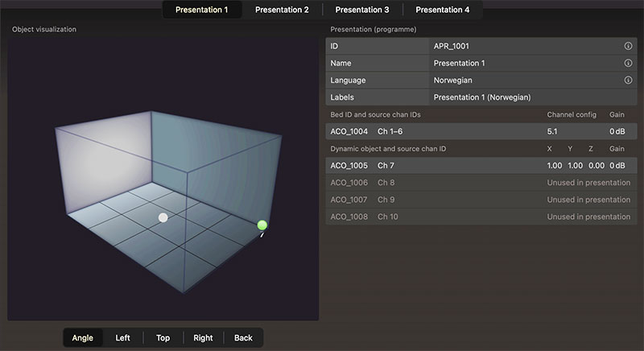
Task: Select the white sphere on the room floor
Action: [x=163, y=217]
